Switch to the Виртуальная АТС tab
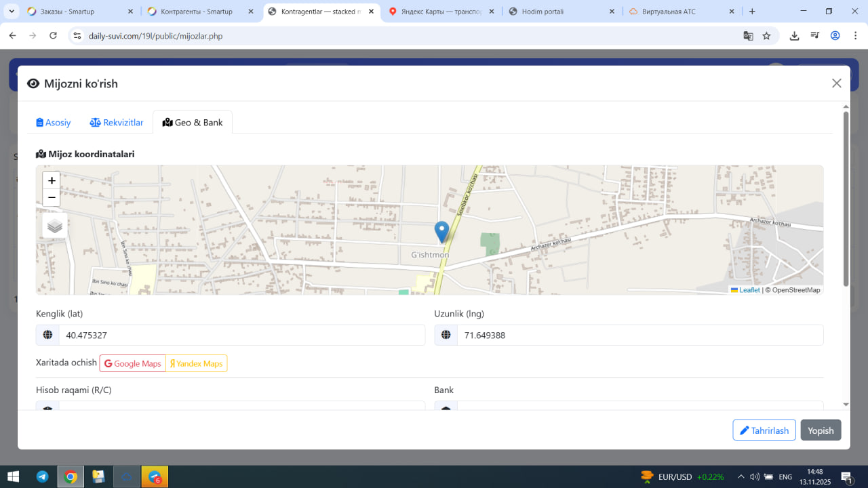Image resolution: width=868 pixels, height=488 pixels. 682,12
